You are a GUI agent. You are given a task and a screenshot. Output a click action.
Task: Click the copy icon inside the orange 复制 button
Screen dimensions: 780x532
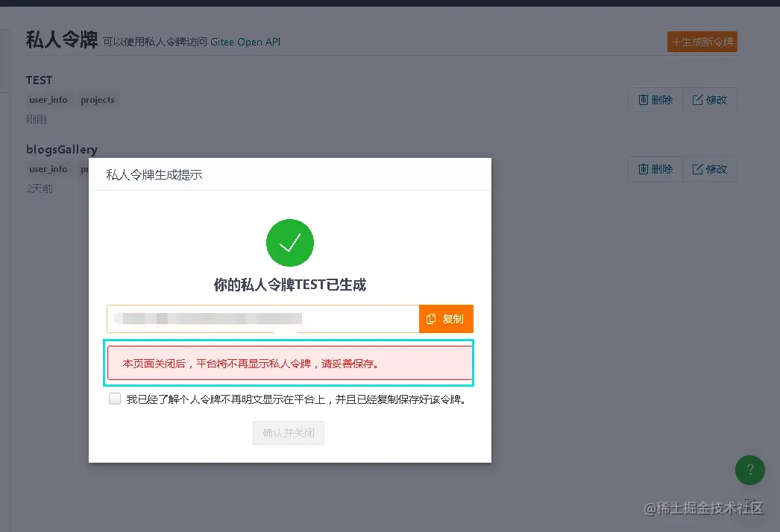[x=433, y=318]
